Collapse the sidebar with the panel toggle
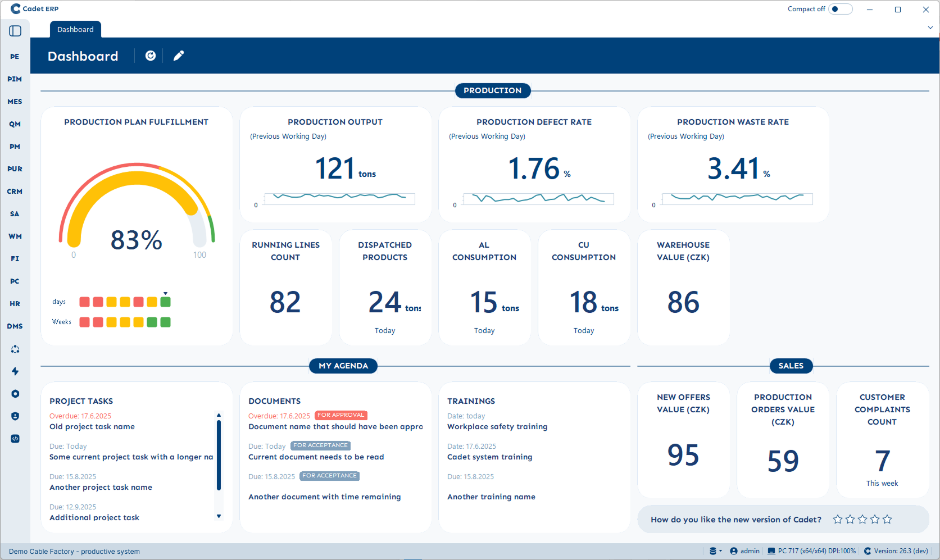Screen dimensions: 940x560 tap(15, 31)
